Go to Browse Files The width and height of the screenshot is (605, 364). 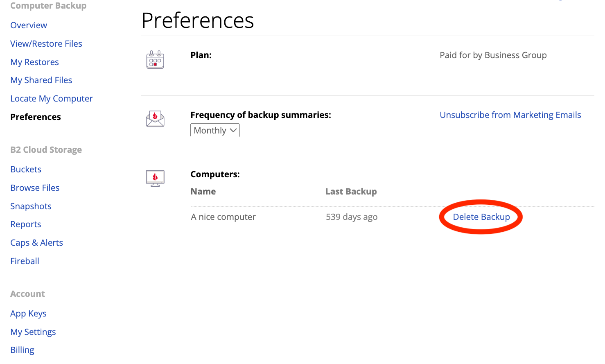pos(35,188)
